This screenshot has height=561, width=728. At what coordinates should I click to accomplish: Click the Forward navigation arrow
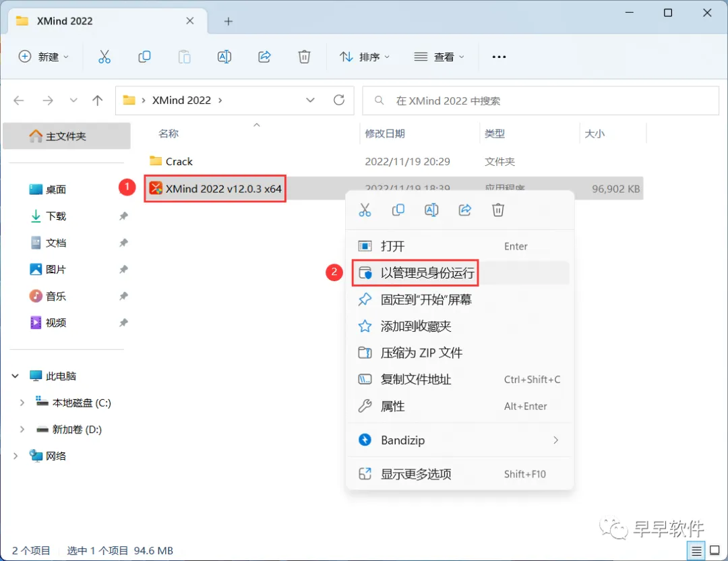click(x=48, y=100)
